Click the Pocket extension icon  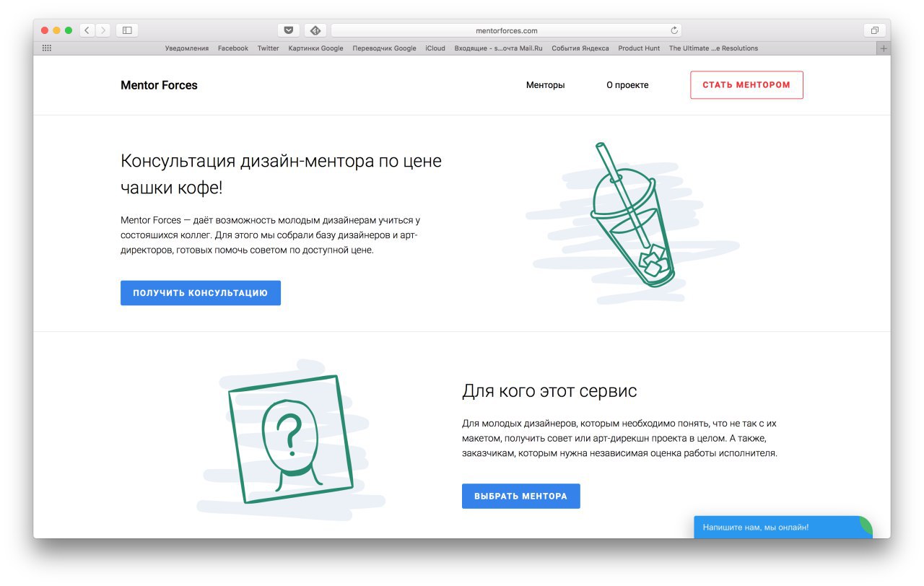288,30
